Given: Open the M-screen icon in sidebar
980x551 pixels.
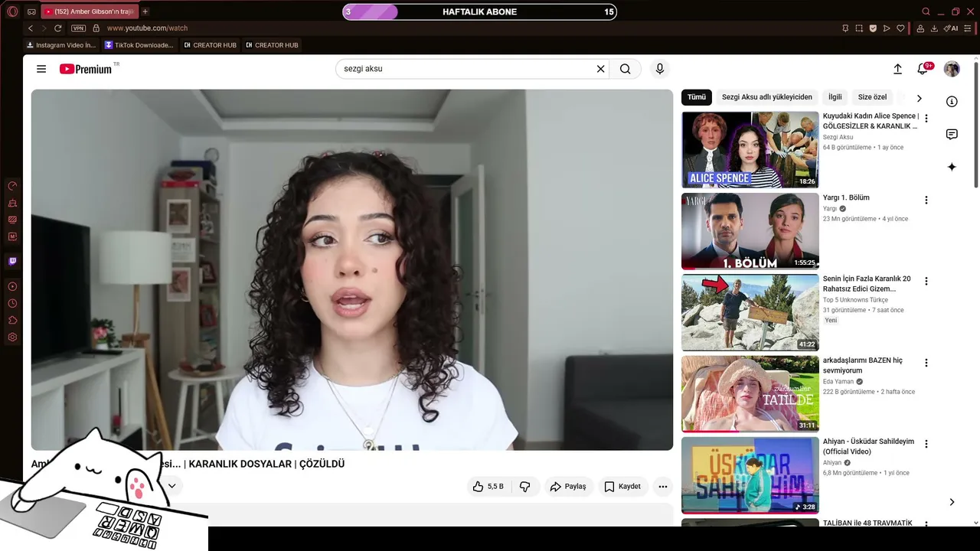Looking at the screenshot, I should click(x=12, y=236).
